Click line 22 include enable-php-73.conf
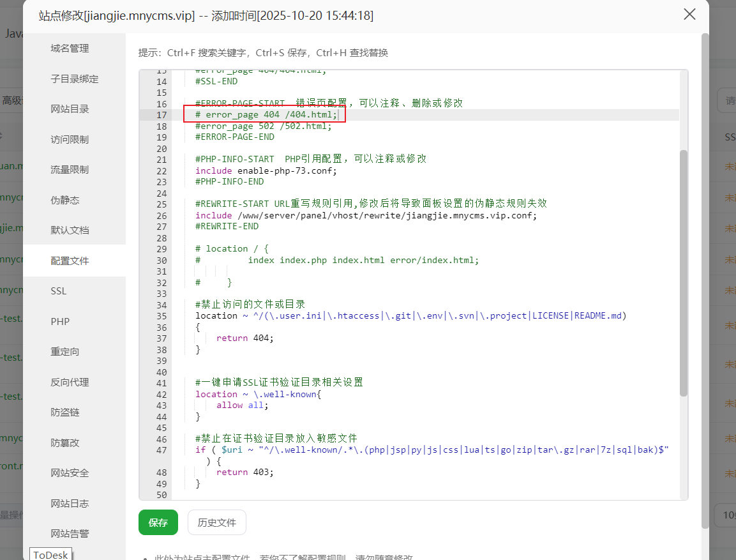This screenshot has width=736, height=560. pos(266,171)
